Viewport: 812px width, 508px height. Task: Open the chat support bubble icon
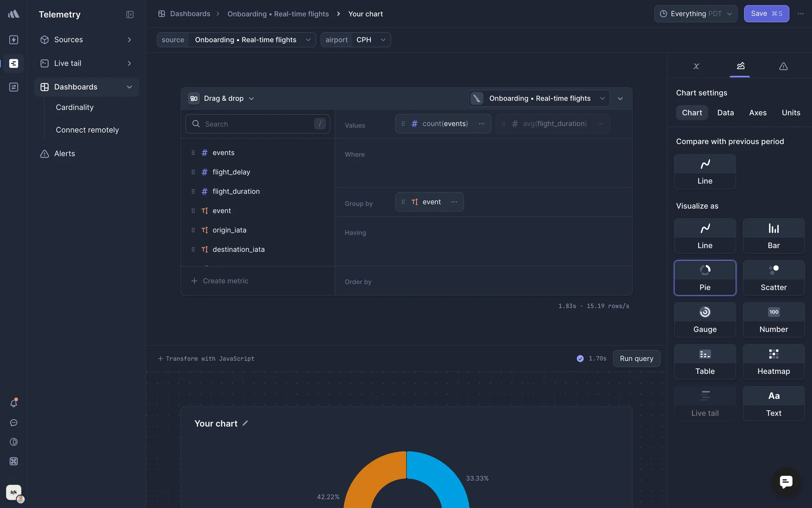tap(786, 482)
